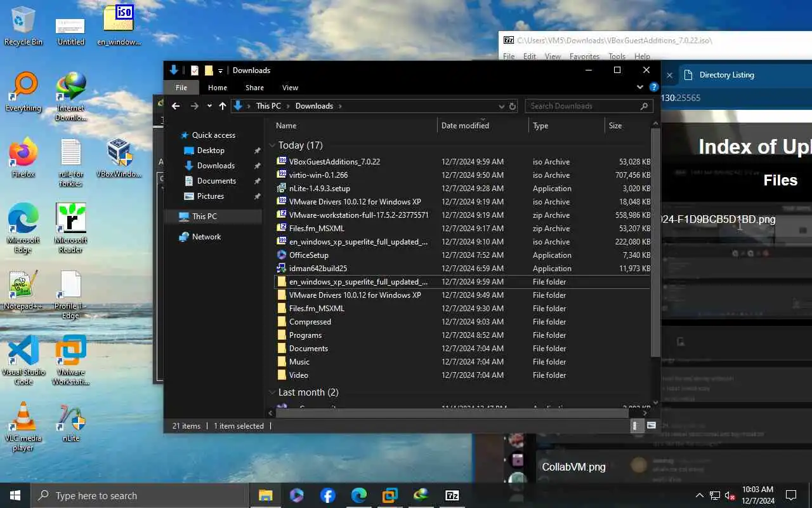Viewport: 812px width, 508px height.
Task: Open Tools menu in 7-Zip window
Action: pos(617,57)
